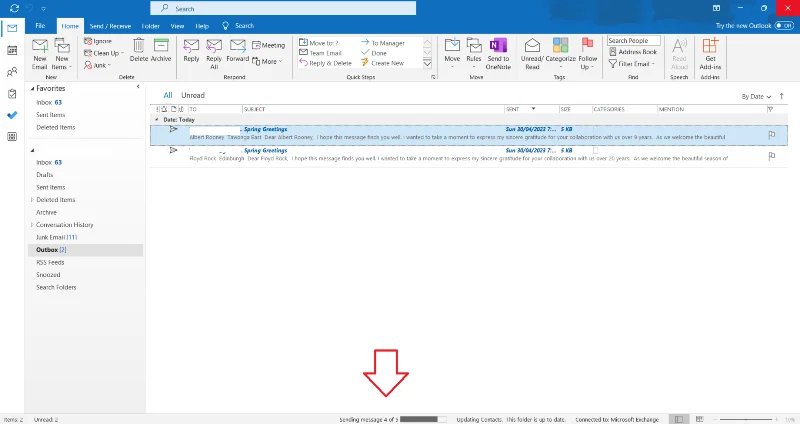Open the Address Book
This screenshot has height=424, width=800.
click(633, 52)
